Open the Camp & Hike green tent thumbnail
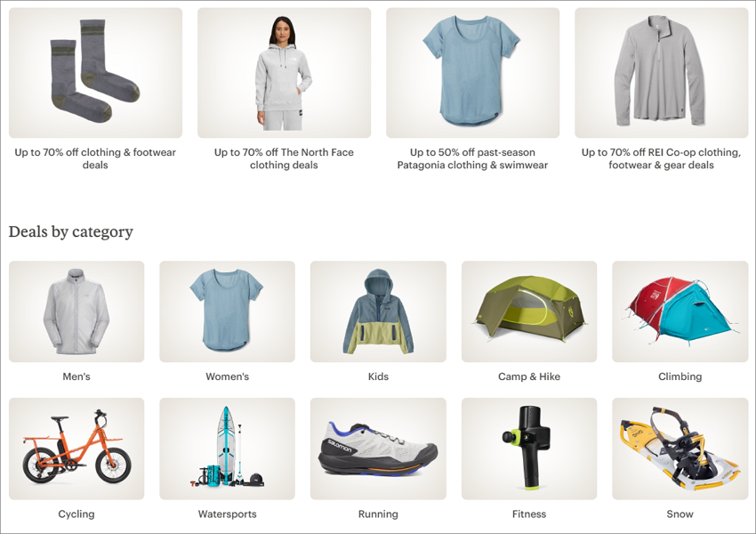Image resolution: width=756 pixels, height=534 pixels. [529, 311]
